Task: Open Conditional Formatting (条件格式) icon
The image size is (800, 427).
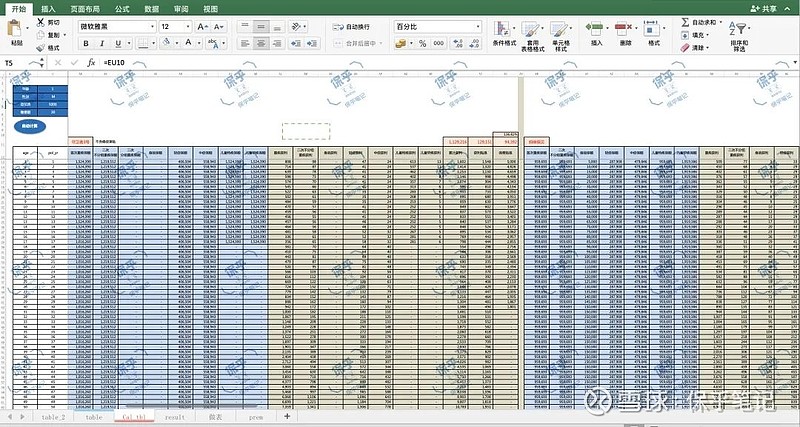Action: click(503, 30)
